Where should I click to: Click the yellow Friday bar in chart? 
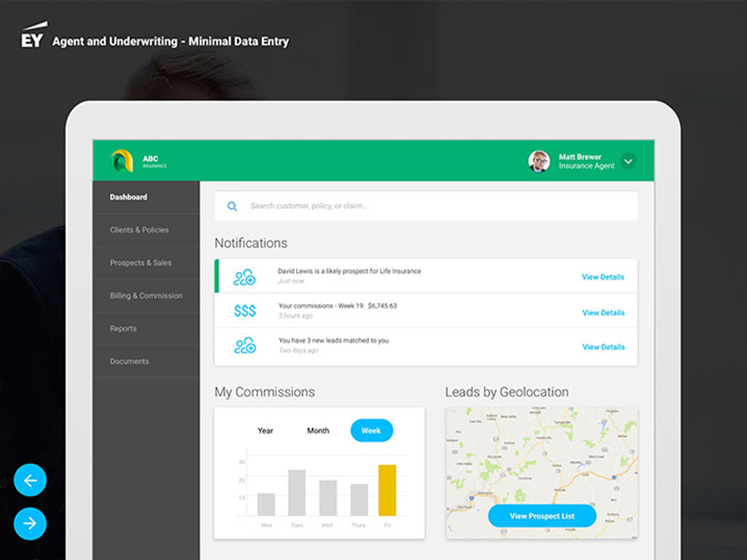click(x=387, y=490)
